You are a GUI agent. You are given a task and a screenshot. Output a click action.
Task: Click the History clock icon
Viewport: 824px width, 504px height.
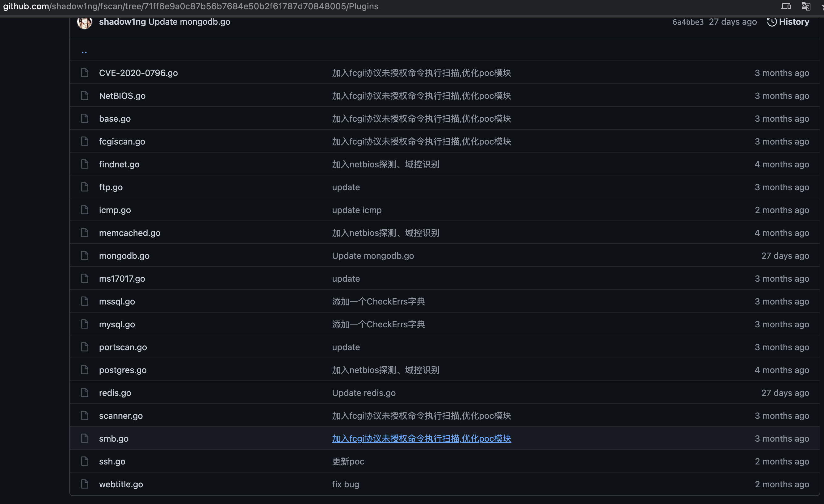tap(772, 21)
